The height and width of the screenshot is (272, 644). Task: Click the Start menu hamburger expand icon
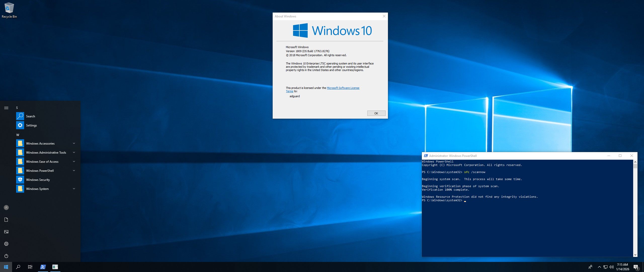click(6, 108)
